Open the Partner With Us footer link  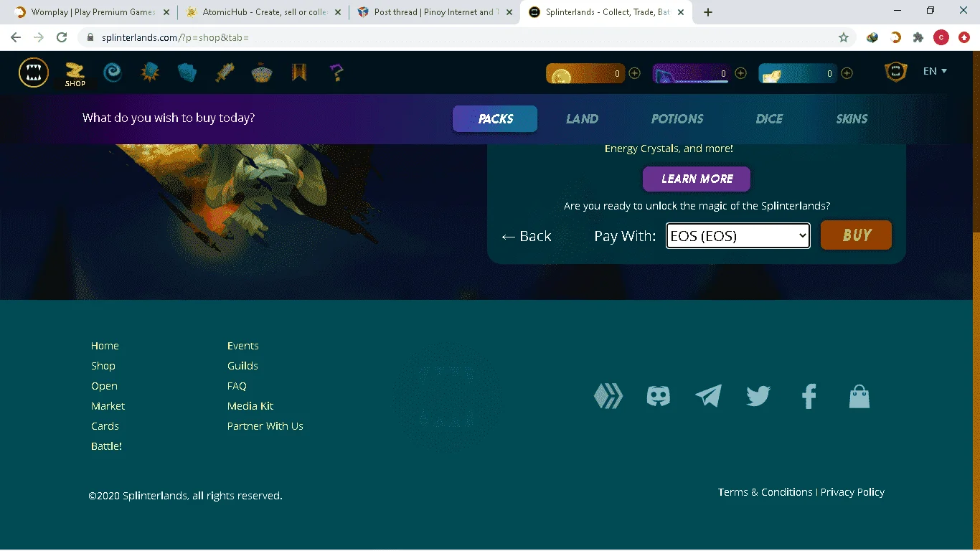[x=265, y=426]
